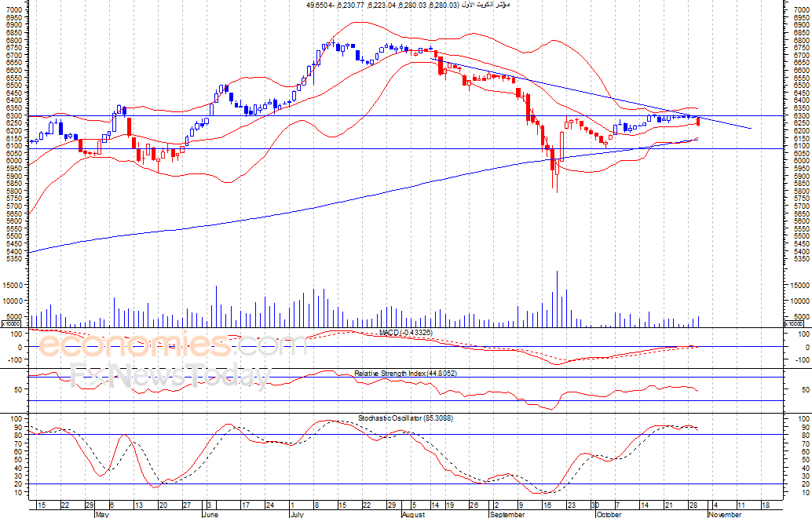This screenshot has height=518, width=812.
Task: Click the June month label on time axis
Action: pos(210,514)
